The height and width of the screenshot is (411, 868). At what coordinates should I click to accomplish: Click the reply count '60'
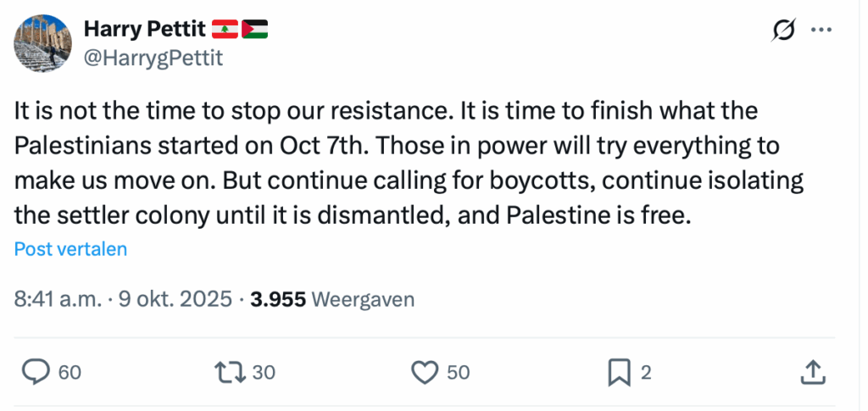point(70,372)
